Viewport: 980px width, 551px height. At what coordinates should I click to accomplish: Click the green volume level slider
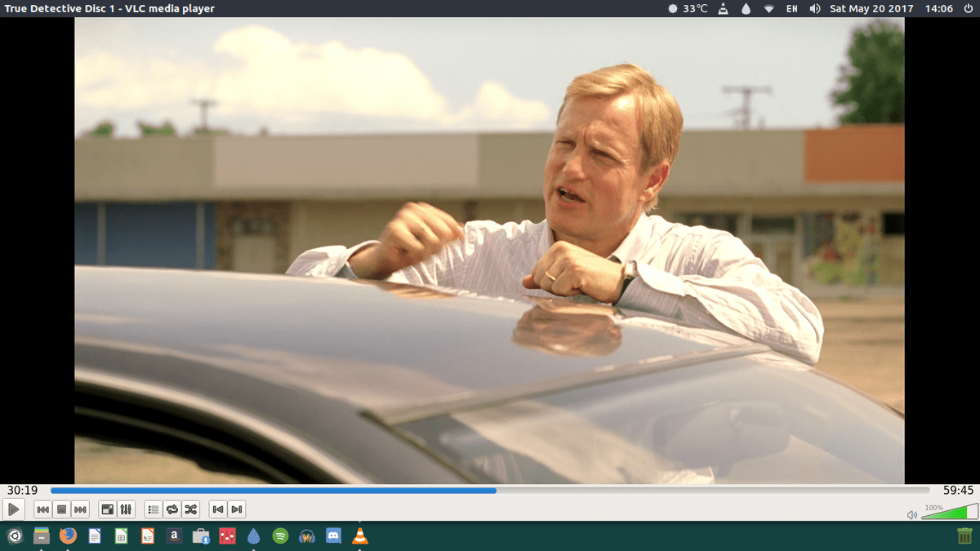click(x=947, y=513)
